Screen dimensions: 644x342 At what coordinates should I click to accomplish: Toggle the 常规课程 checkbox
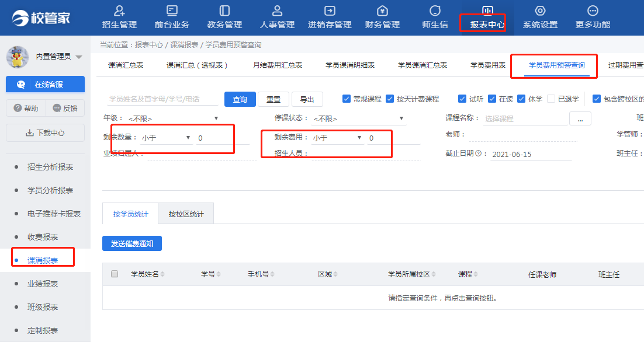(347, 99)
